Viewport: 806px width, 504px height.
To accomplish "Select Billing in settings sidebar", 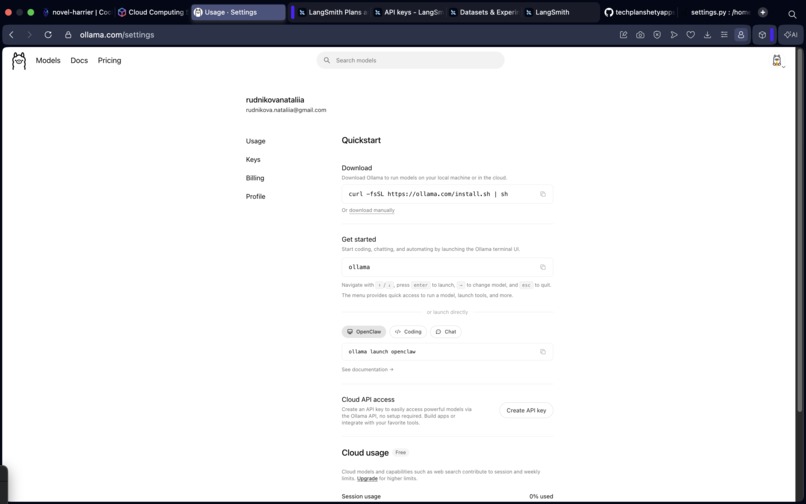I will coord(255,178).
